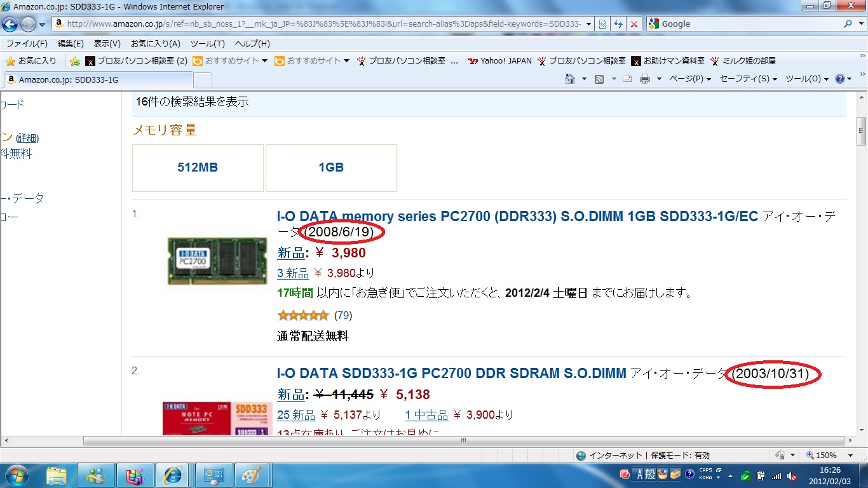Open the セーフティ(S) command menu
The image size is (868, 488).
[x=749, y=79]
